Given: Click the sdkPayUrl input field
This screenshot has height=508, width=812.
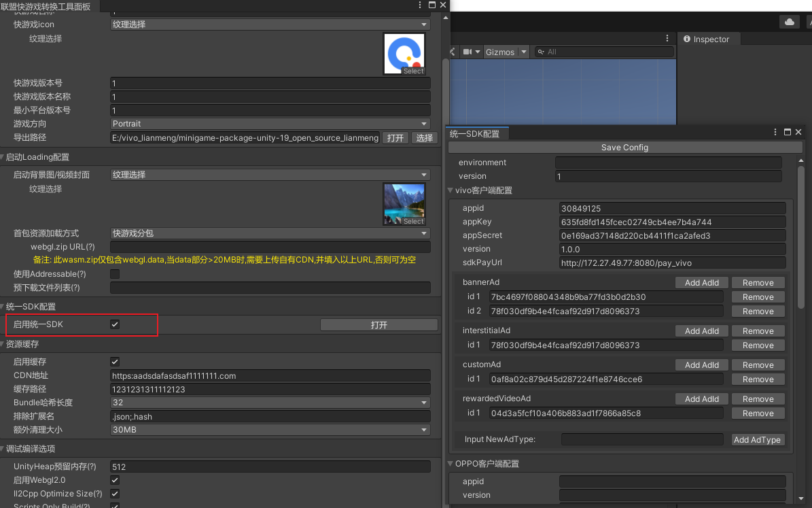Looking at the screenshot, I should point(672,263).
